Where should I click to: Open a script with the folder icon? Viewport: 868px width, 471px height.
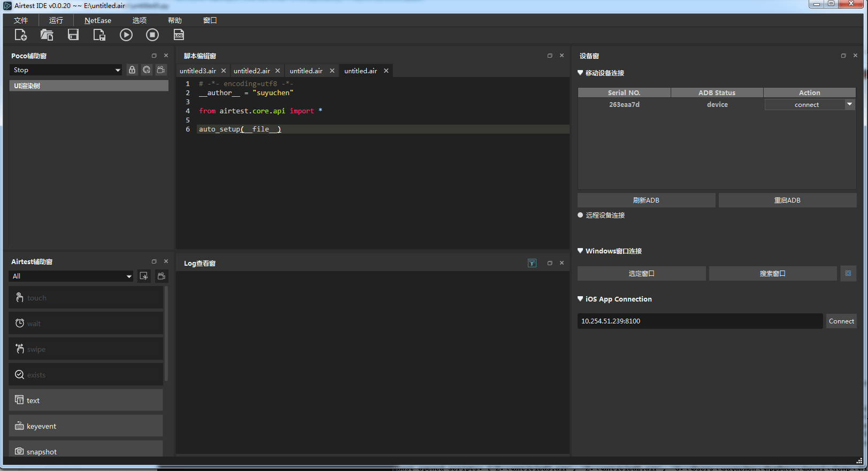coord(47,35)
